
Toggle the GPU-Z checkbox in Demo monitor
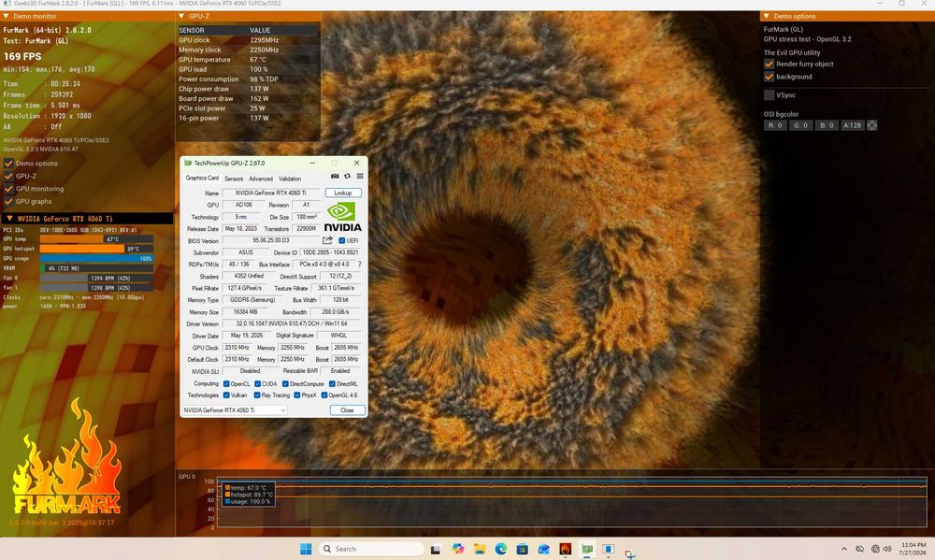[x=8, y=176]
